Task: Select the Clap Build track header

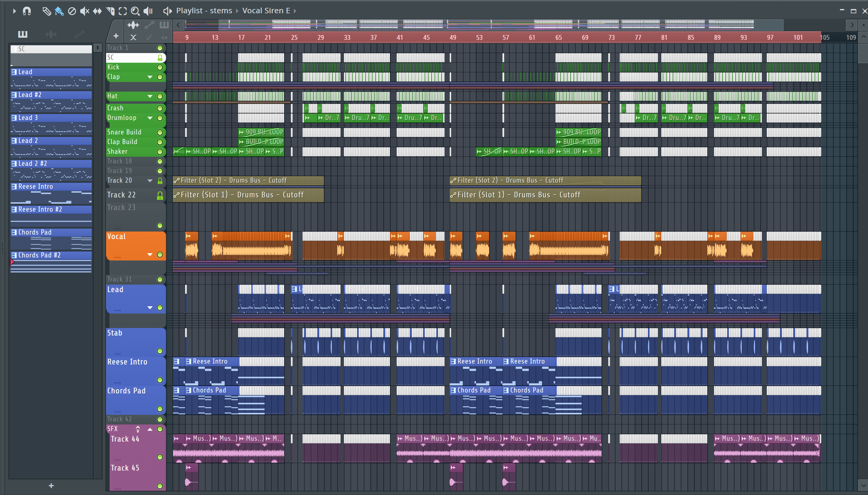Action: coord(136,142)
